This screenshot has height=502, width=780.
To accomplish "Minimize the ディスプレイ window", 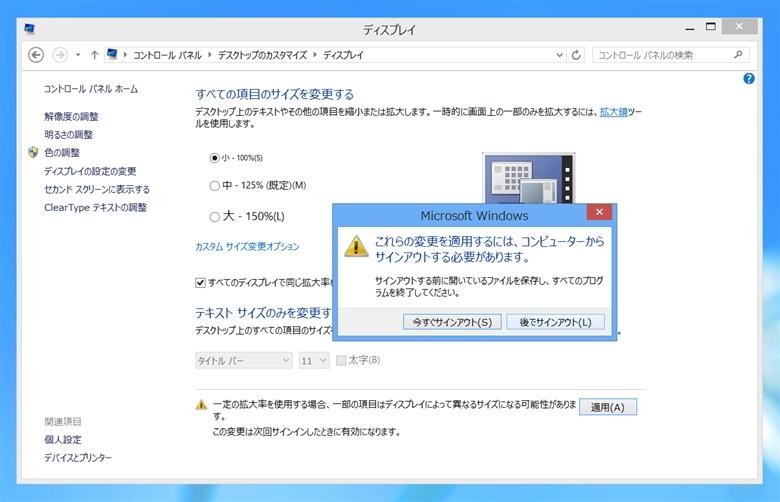I will coord(689,28).
